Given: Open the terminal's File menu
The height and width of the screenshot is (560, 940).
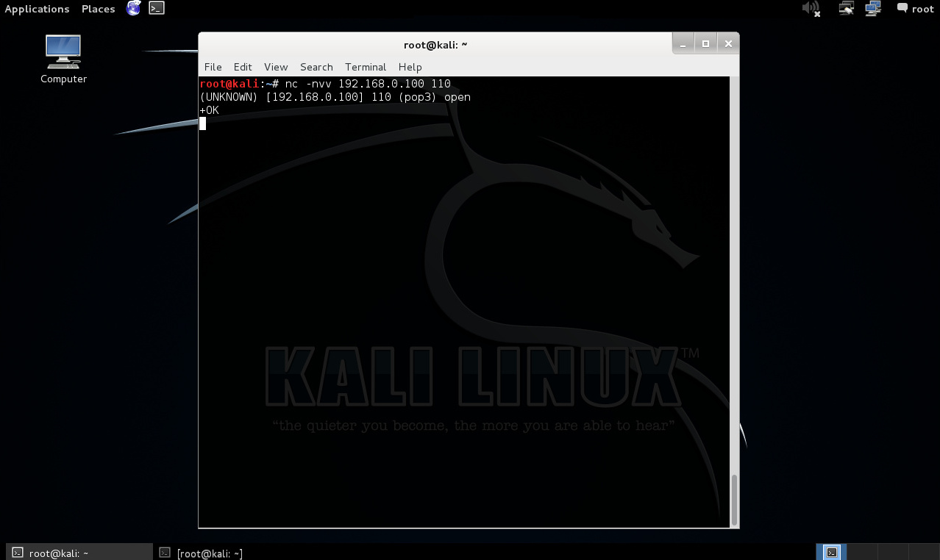Looking at the screenshot, I should (213, 67).
